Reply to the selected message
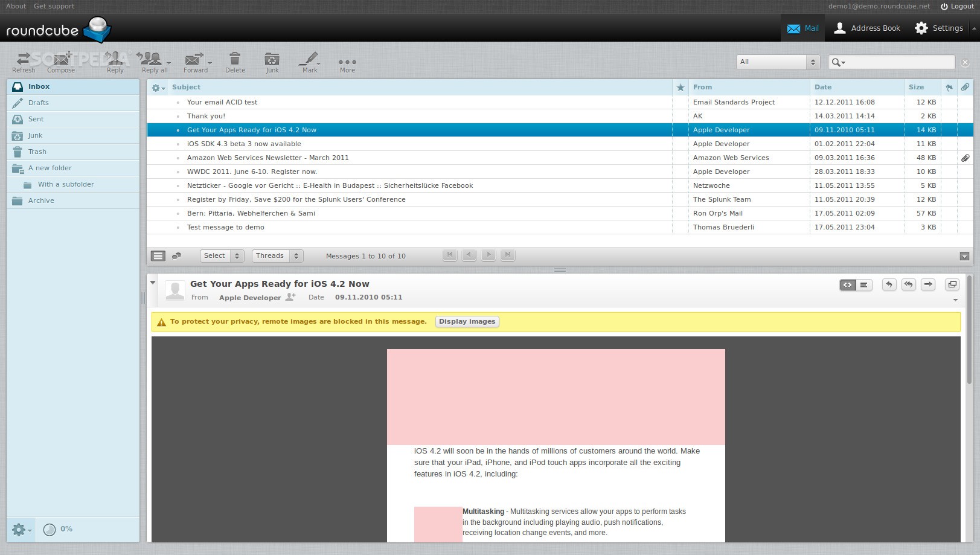980x555 pixels. [115, 62]
